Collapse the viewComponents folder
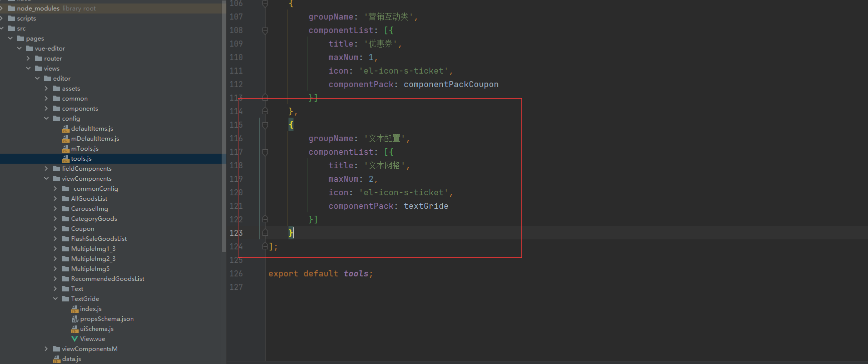The image size is (868, 364). pyautogui.click(x=46, y=179)
